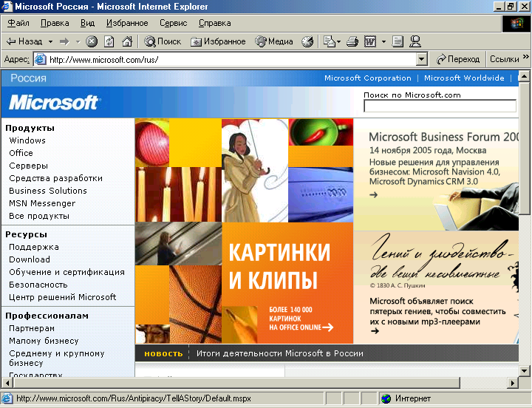The image size is (532, 408).
Task: Click the Stop loading icon
Action: click(92, 41)
